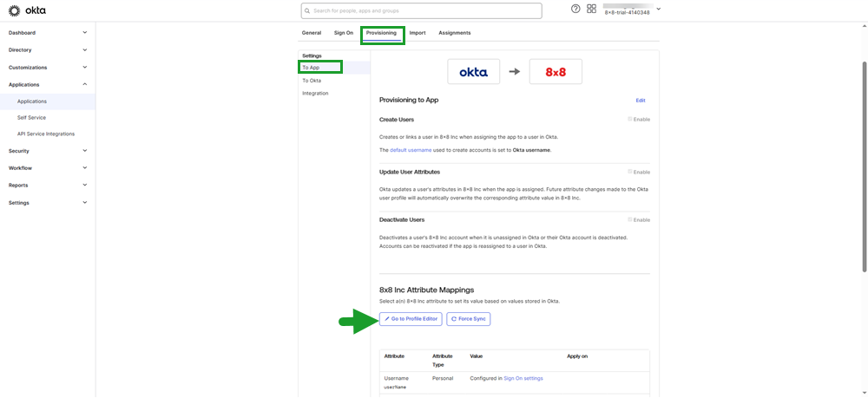Screen dimensions: 868x398
Task: Expand the Security menu chevron
Action: 85,150
